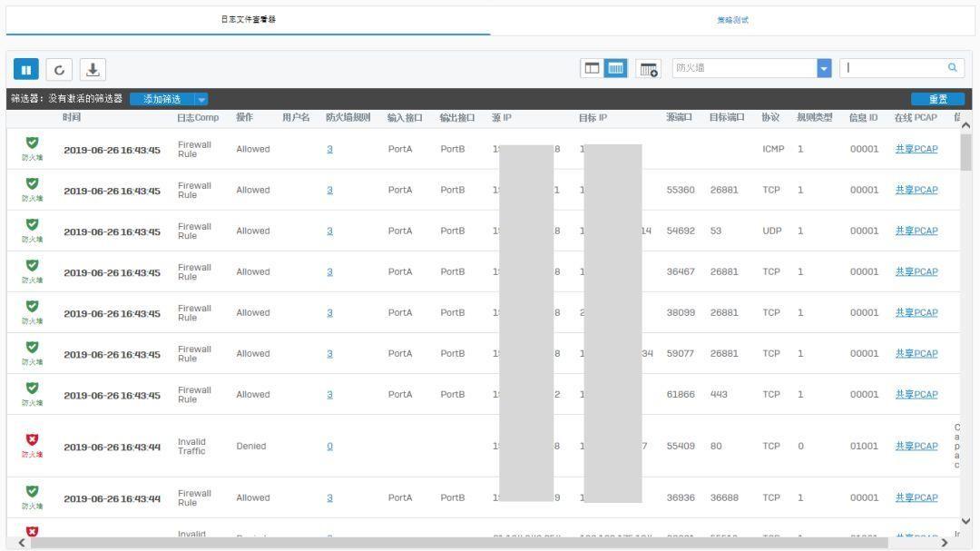Open firewall rule 0 link in Denied row
The image size is (980, 551).
[x=329, y=446]
